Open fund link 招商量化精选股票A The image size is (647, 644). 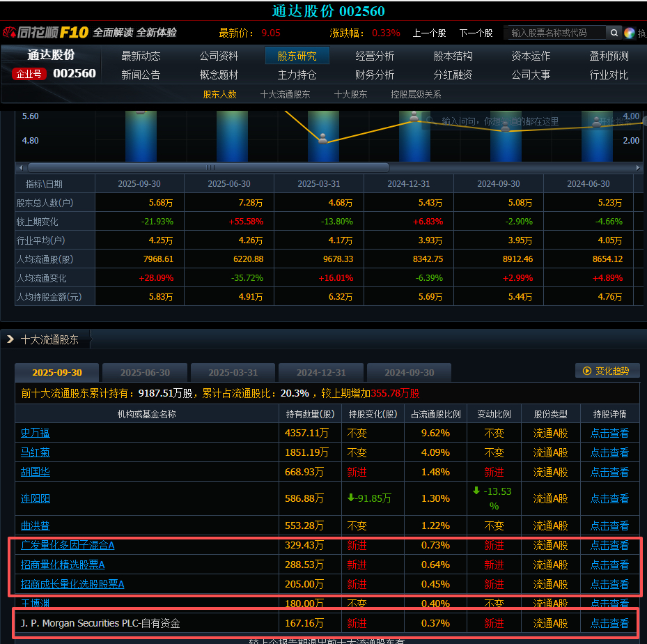[63, 565]
